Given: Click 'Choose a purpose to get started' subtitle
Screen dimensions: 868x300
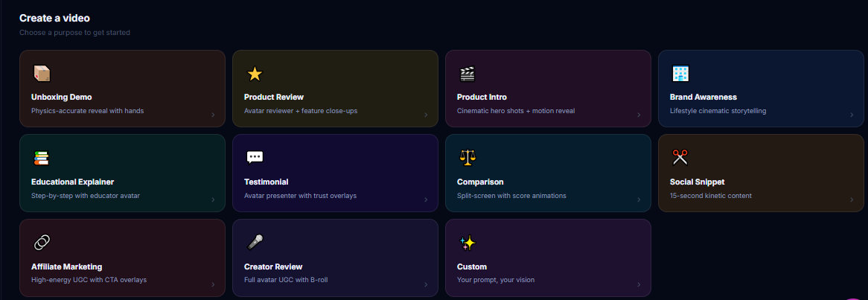Looking at the screenshot, I should point(74,33).
